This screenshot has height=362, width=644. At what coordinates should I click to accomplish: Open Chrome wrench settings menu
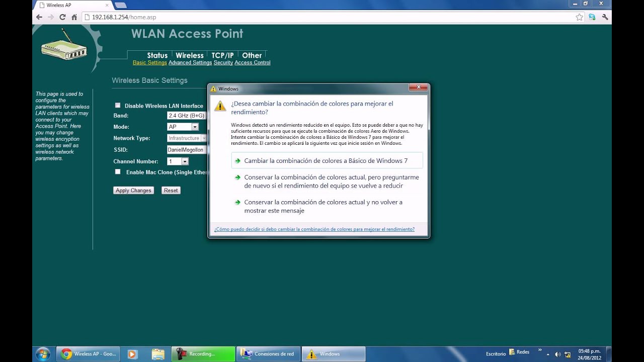point(605,17)
